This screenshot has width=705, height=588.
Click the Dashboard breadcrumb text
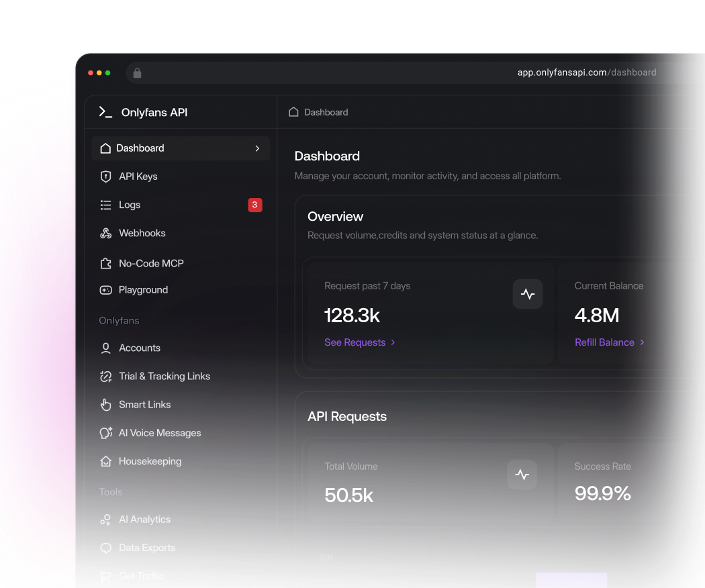[326, 112]
